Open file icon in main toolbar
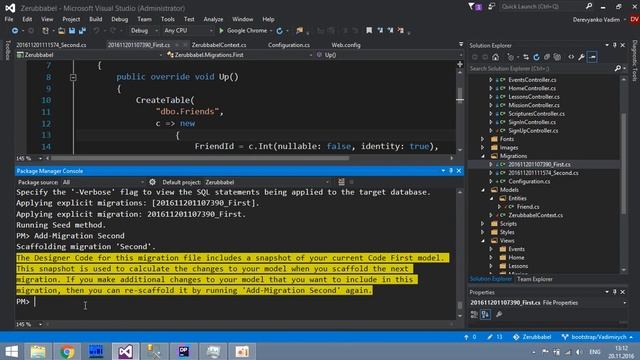This screenshot has height=360, width=640. pos(61,31)
